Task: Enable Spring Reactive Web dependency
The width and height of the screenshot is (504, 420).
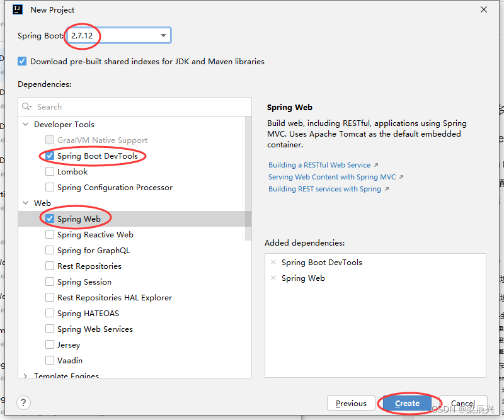Action: [50, 235]
